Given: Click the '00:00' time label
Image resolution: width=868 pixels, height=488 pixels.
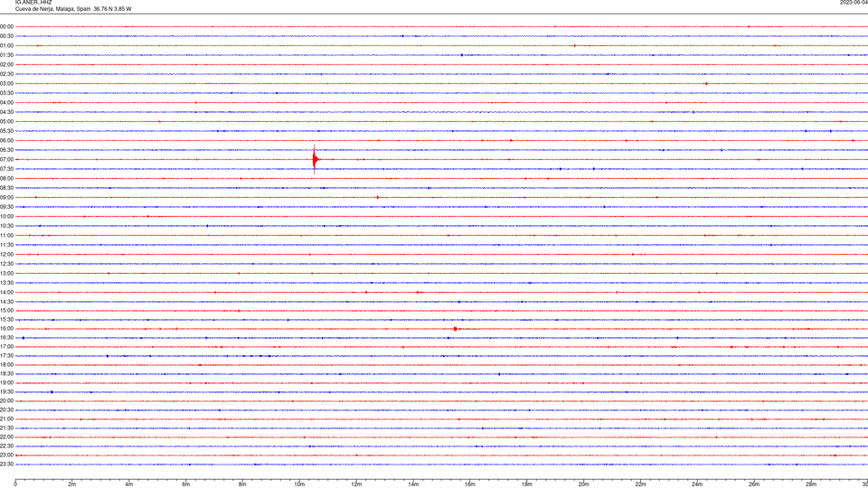Looking at the screenshot, I should pyautogui.click(x=6, y=26).
